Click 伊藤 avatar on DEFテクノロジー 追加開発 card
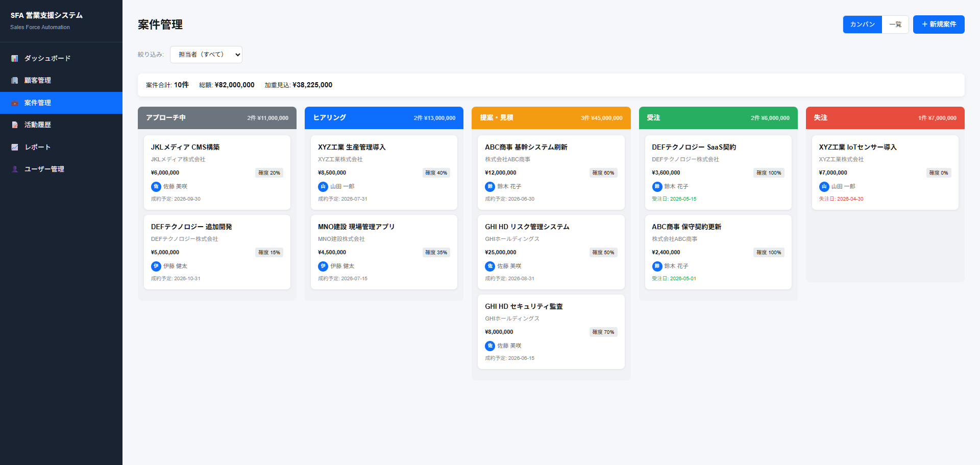 point(156,266)
